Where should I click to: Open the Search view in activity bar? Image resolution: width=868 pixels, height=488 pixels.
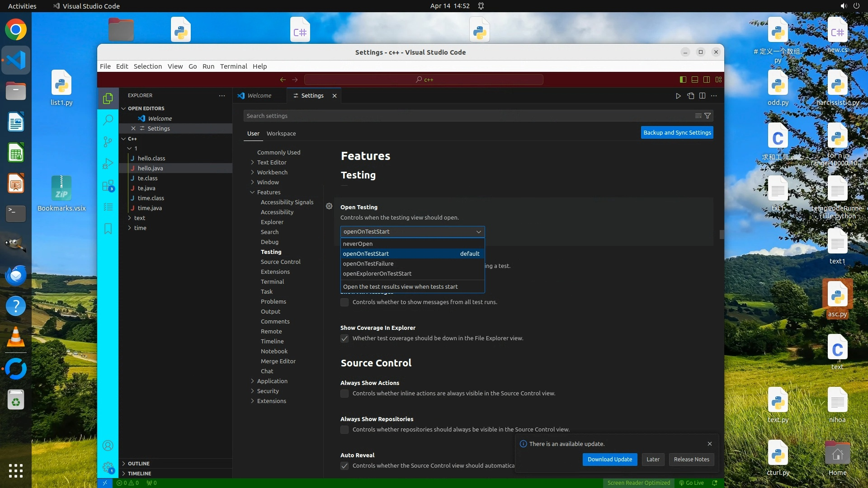click(x=108, y=120)
